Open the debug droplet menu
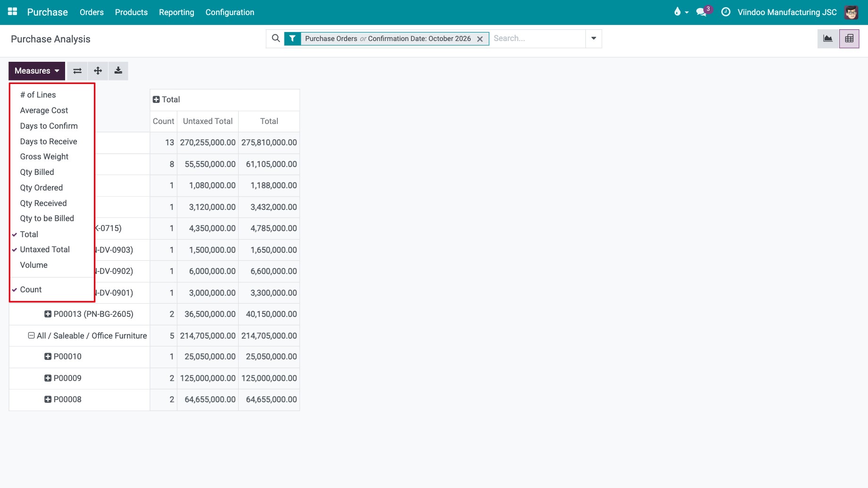The width and height of the screenshot is (868, 488). point(681,12)
